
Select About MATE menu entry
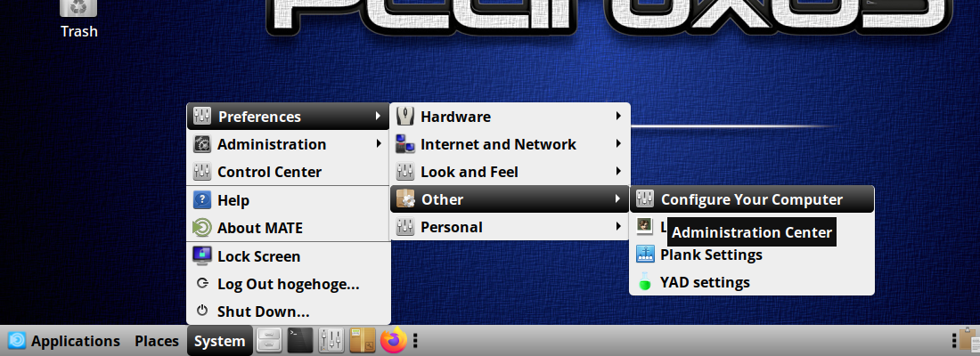[288, 228]
